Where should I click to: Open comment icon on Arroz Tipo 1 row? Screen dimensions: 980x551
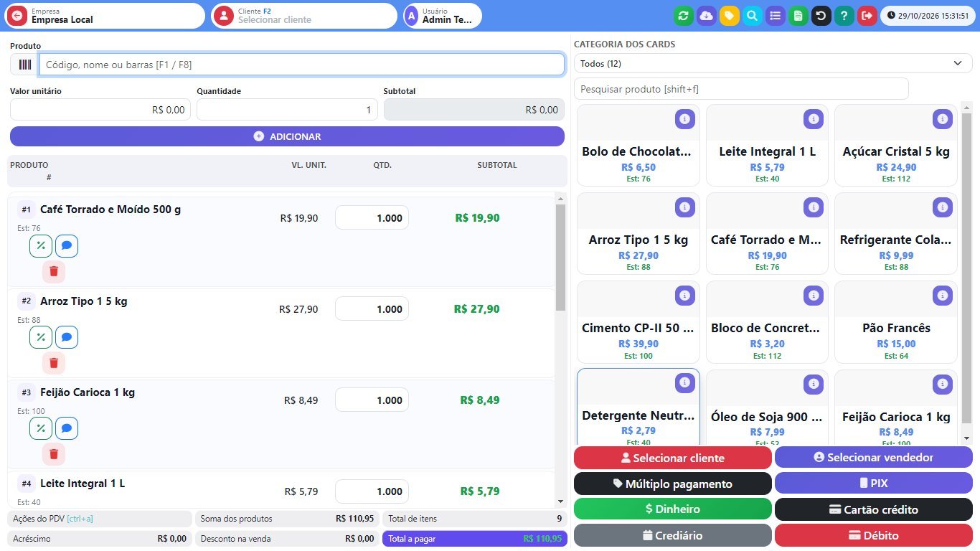click(67, 337)
